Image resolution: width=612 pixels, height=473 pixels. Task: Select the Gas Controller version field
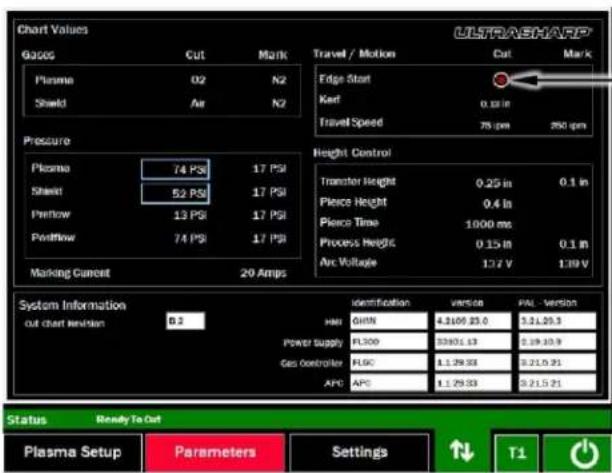[x=473, y=362]
